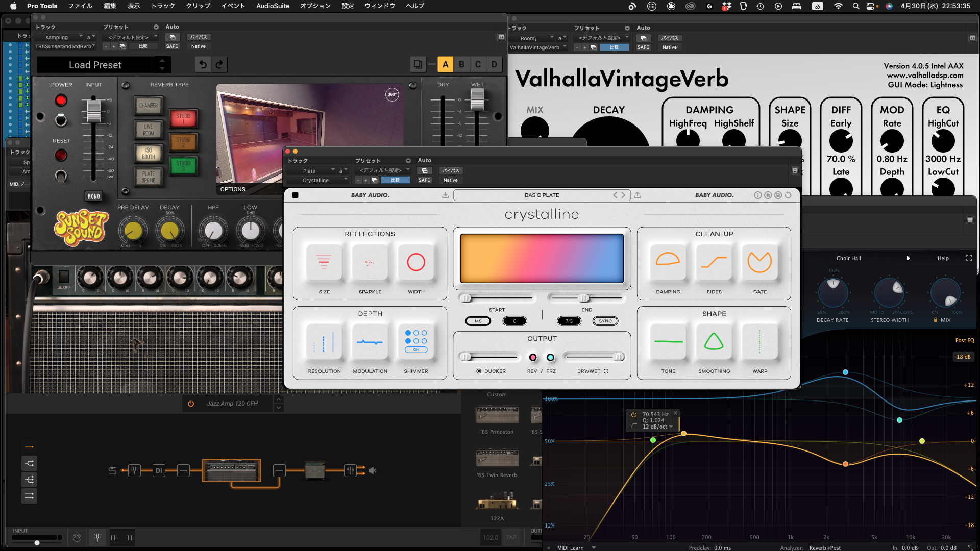Toggle the MONO switch in Sunset Sound
Image resolution: width=980 pixels, height=551 pixels.
point(94,196)
